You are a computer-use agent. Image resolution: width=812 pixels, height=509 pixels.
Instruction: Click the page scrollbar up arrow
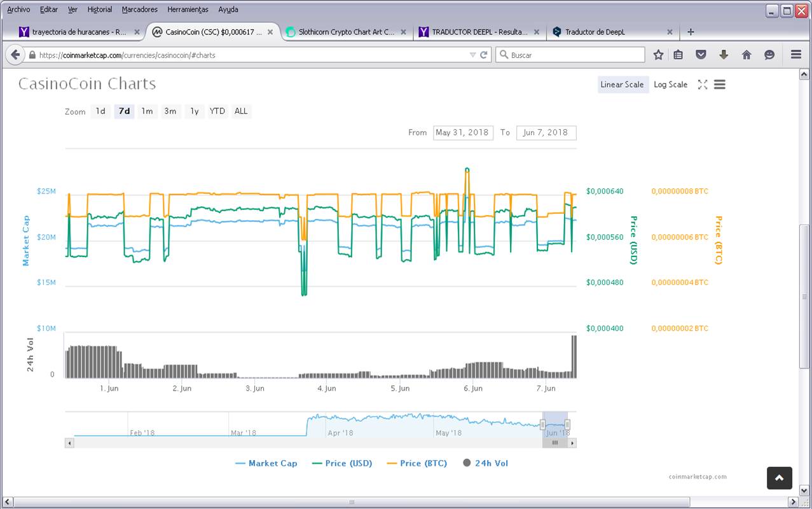pyautogui.click(x=804, y=74)
